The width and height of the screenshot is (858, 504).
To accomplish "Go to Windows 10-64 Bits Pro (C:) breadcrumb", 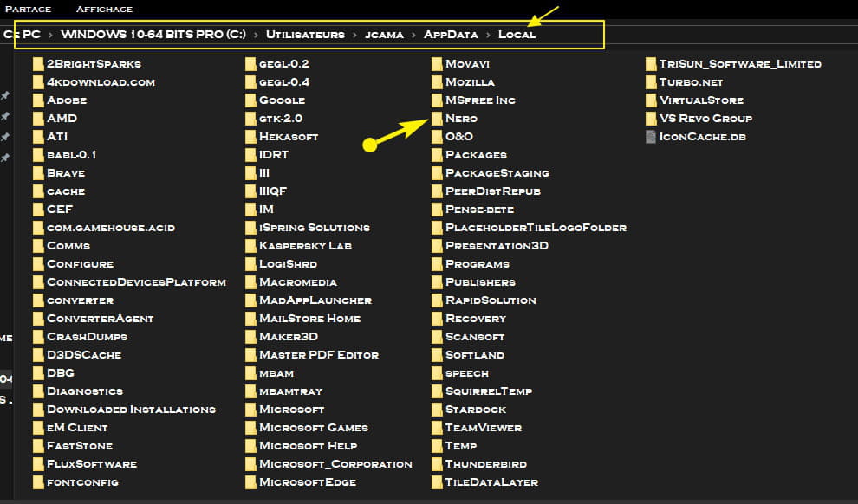I will pyautogui.click(x=153, y=34).
